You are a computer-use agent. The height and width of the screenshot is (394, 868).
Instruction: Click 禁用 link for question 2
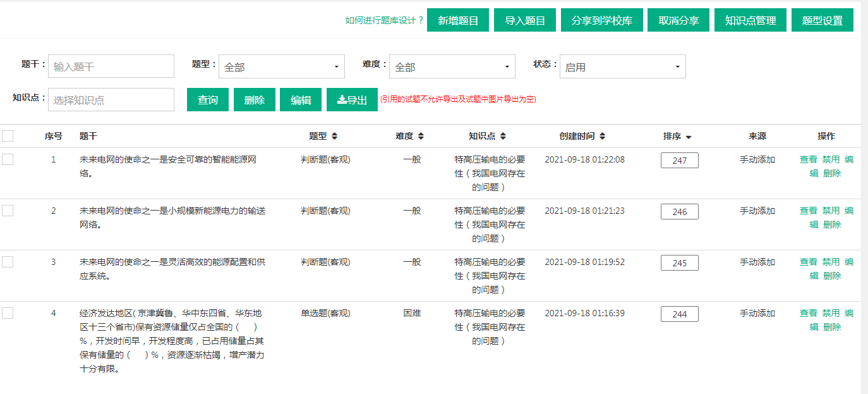(831, 211)
